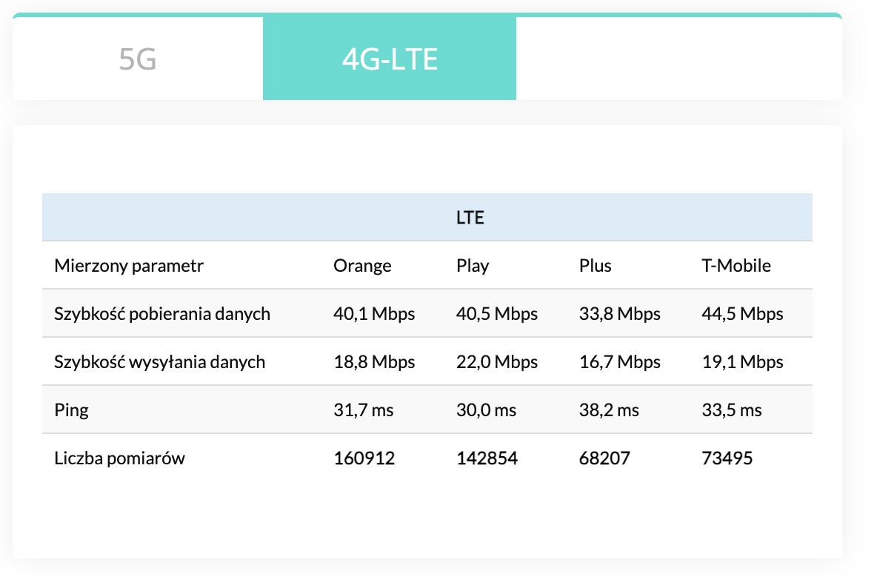Click the LTE table header
This screenshot has height=588, width=877.
[x=470, y=218]
